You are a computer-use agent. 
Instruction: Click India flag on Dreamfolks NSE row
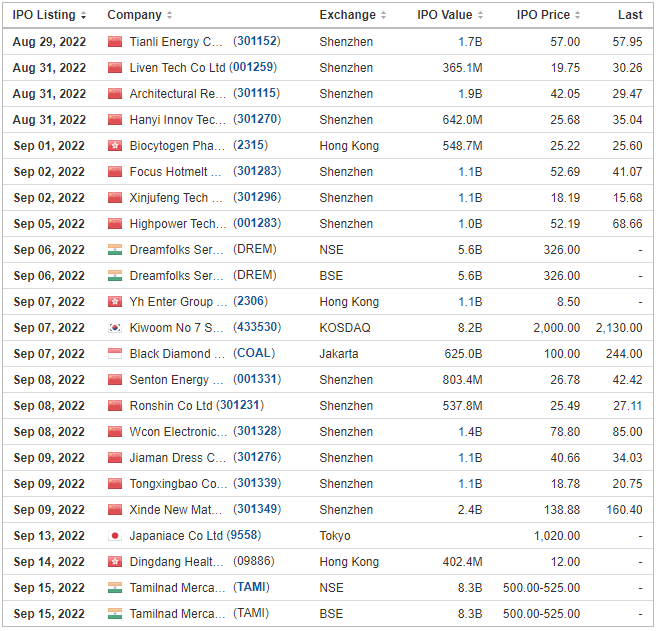[x=115, y=250]
